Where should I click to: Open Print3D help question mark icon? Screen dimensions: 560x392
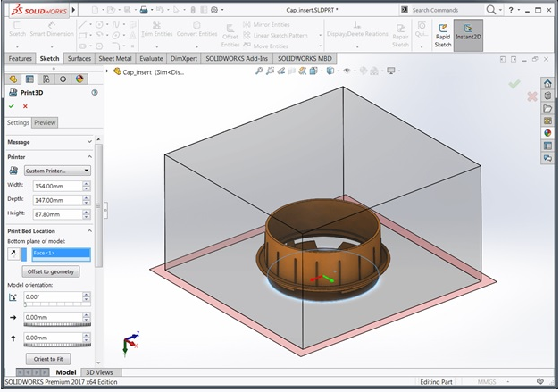[94, 92]
